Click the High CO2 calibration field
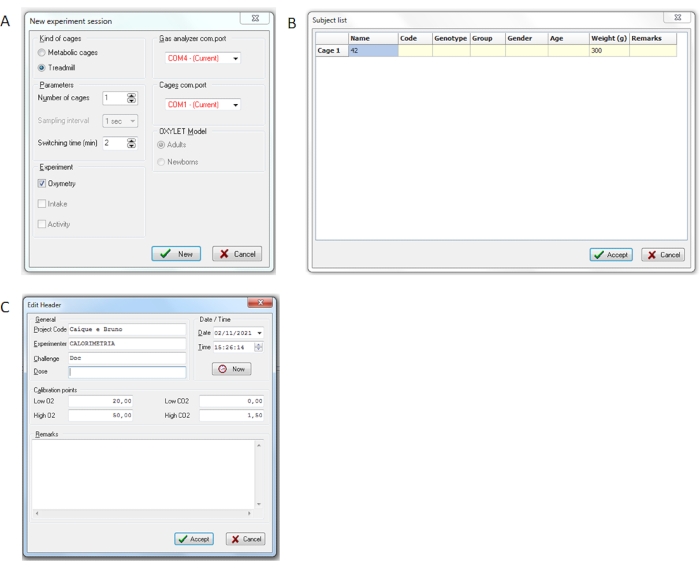This screenshot has height=568, width=700. click(x=231, y=415)
